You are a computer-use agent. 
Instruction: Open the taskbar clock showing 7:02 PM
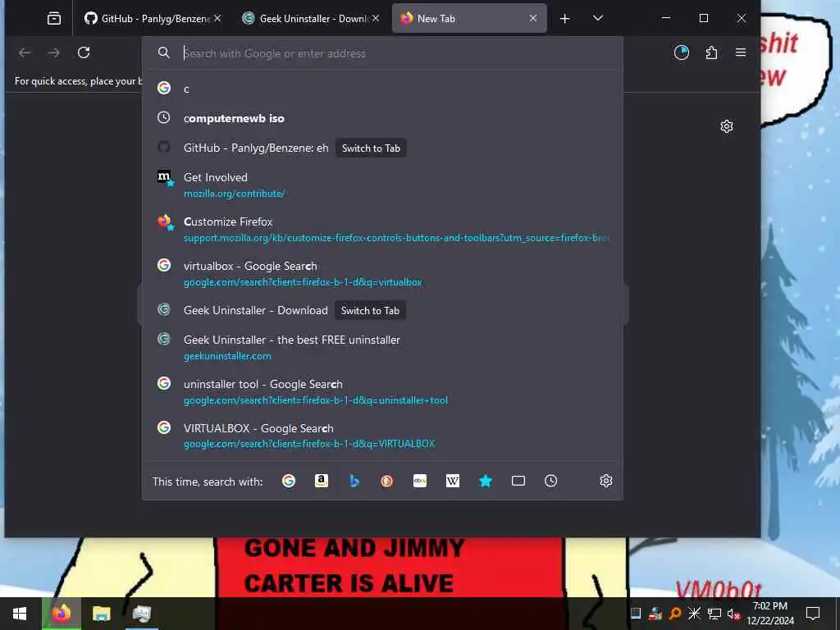[770, 614]
